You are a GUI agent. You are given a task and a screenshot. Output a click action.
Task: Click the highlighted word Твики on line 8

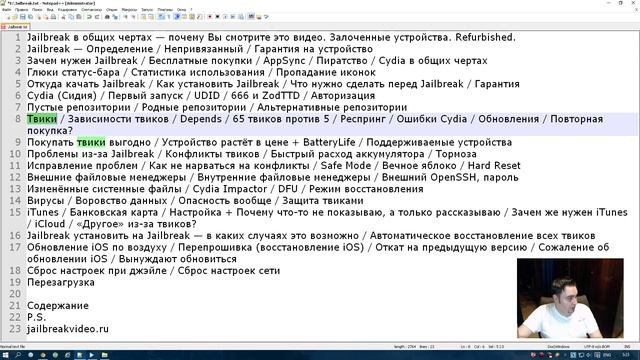[x=42, y=119]
